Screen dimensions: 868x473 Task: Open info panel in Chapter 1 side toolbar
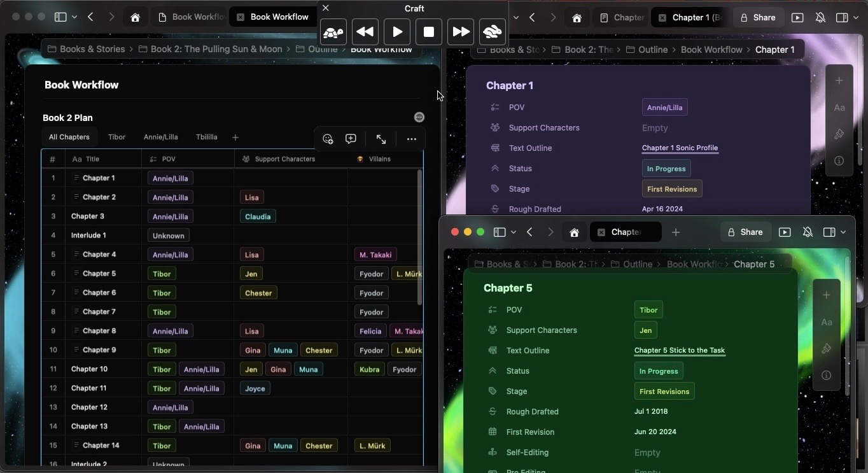pyautogui.click(x=839, y=161)
